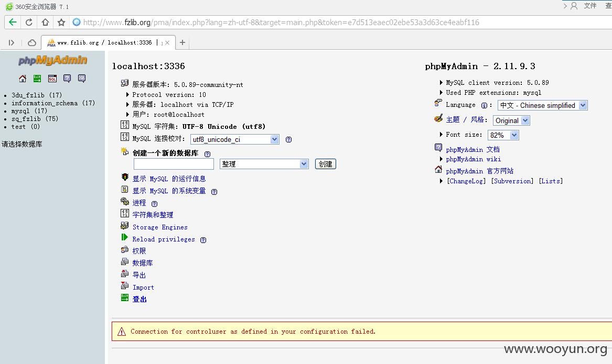Open the theme style Original dropdown

(511, 120)
